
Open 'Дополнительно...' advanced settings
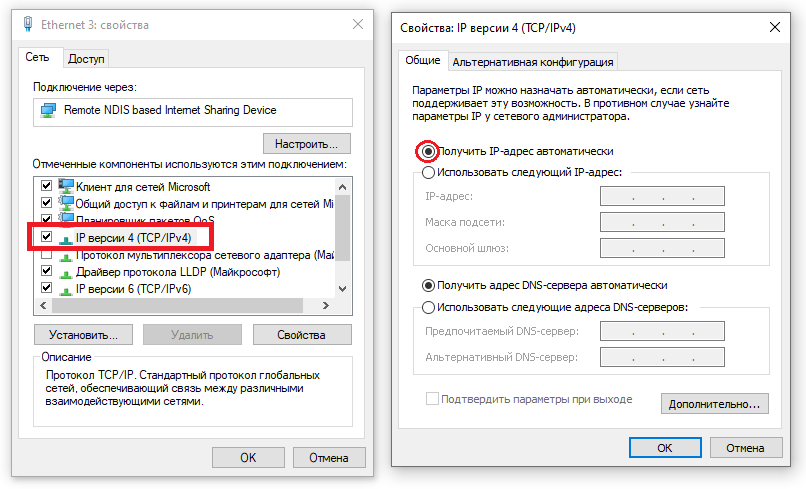coord(714,404)
